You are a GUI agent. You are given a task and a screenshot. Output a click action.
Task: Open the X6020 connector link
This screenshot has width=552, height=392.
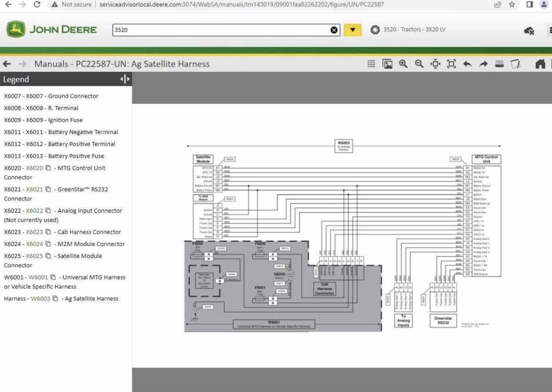pos(34,168)
